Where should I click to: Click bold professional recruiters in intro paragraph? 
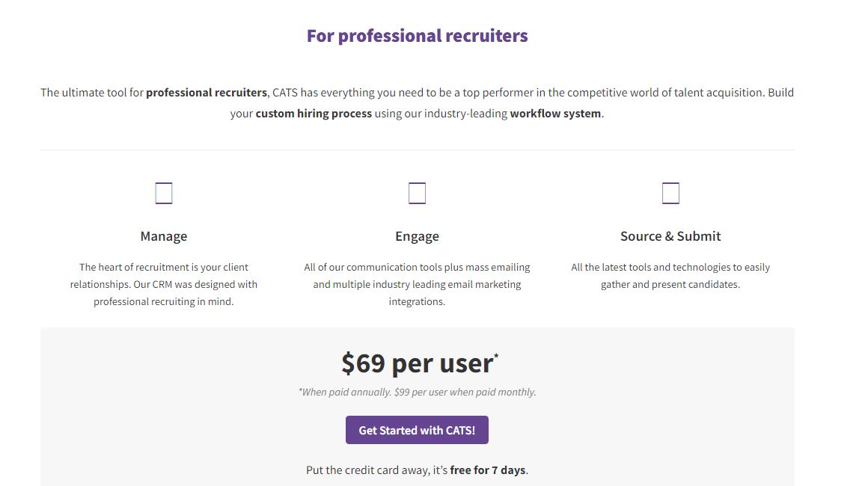coord(207,93)
